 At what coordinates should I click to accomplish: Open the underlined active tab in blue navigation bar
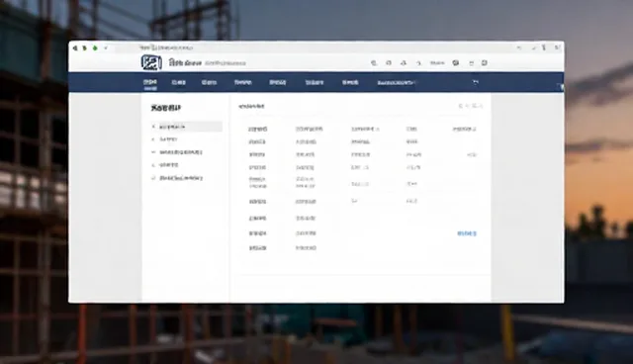pos(149,83)
